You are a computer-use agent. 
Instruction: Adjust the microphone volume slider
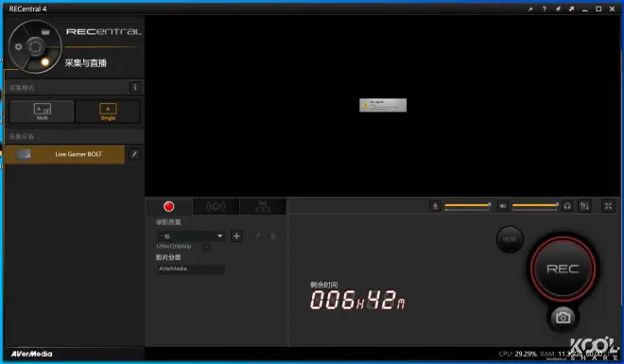click(468, 205)
